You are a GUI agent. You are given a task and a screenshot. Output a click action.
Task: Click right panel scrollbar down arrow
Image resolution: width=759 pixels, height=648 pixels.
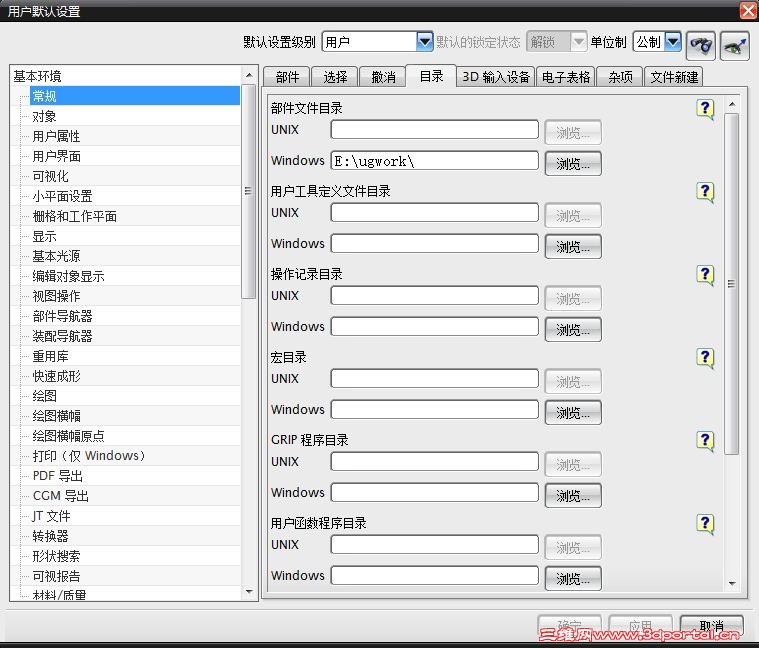click(732, 584)
